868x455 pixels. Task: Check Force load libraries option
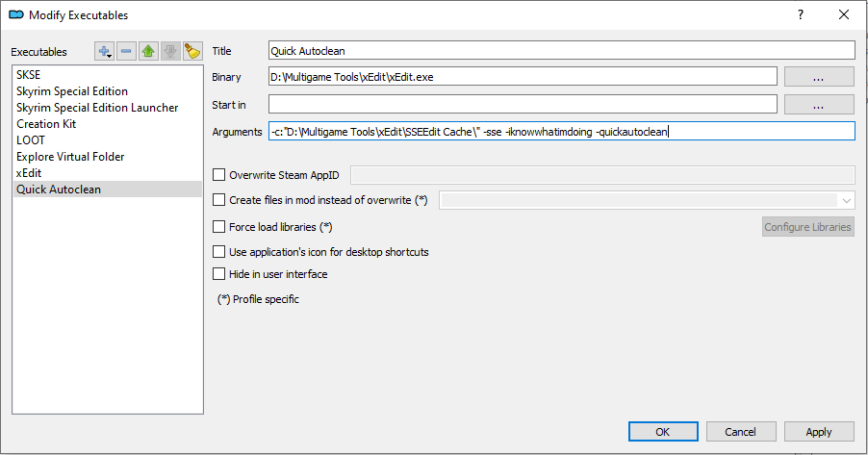(x=218, y=227)
